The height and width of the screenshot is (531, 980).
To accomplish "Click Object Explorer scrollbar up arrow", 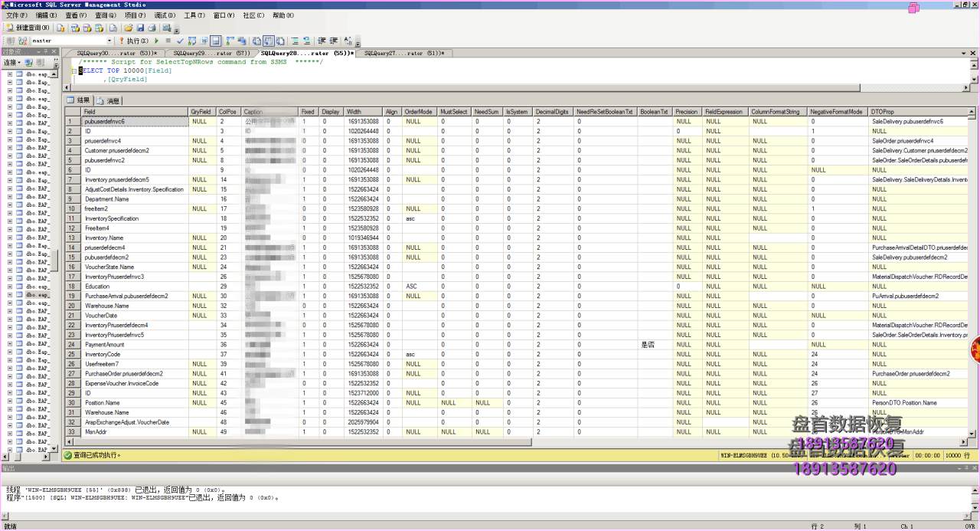I will point(54,74).
